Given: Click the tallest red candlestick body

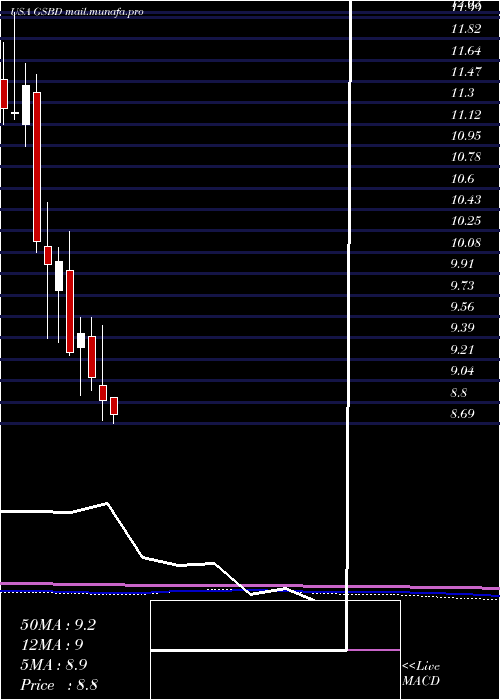Looking at the screenshot, I should [37, 167].
